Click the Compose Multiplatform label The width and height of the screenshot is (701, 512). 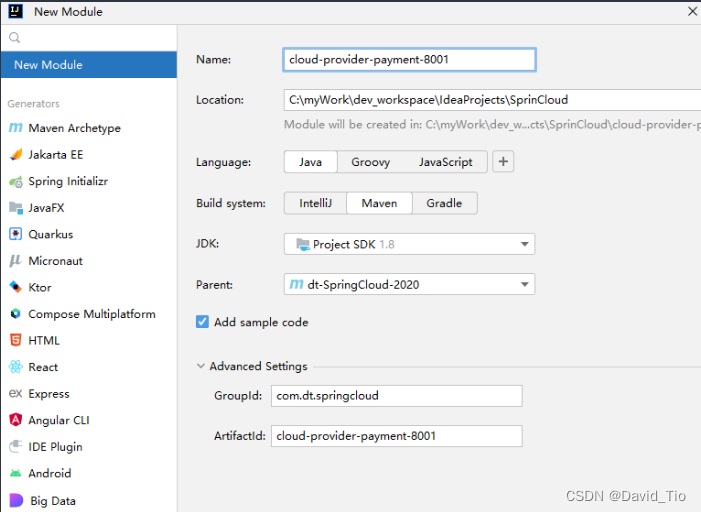[x=92, y=314]
